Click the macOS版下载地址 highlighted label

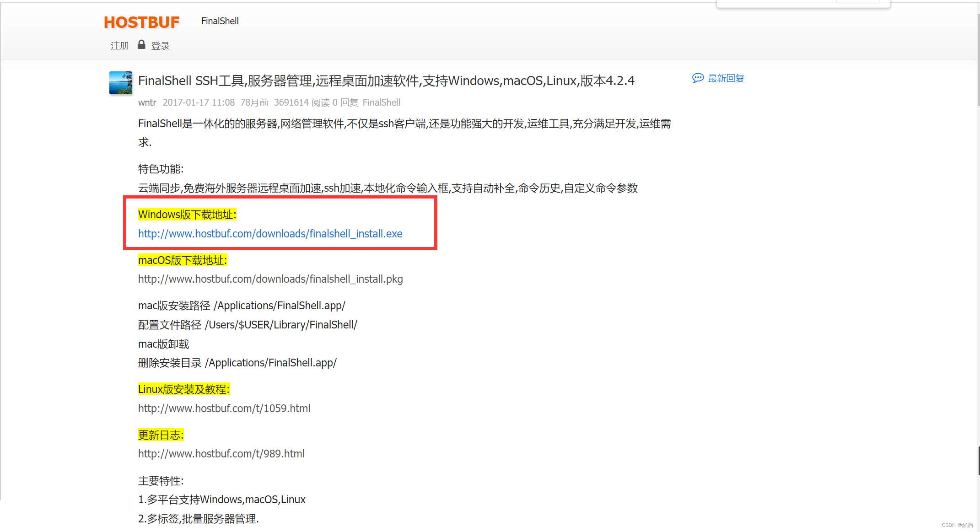coord(183,260)
